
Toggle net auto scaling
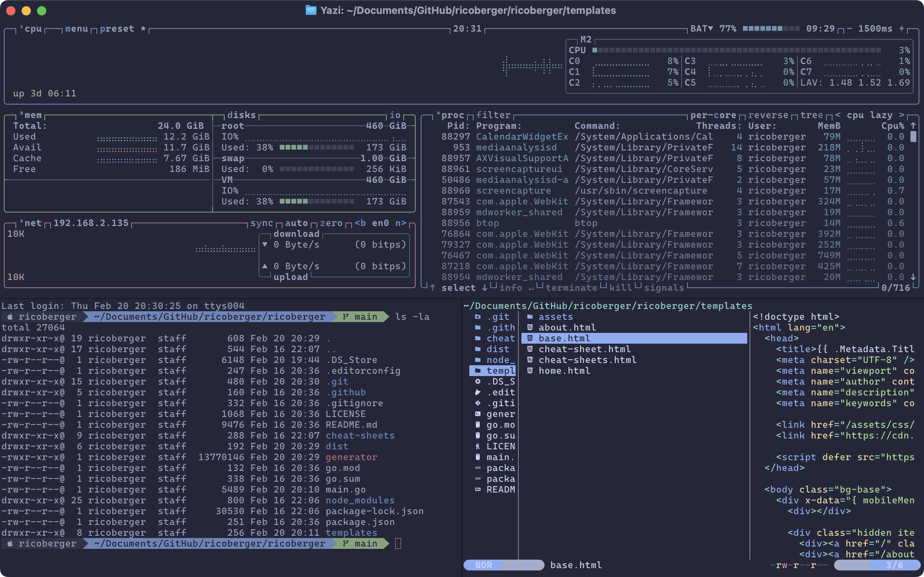[x=296, y=223]
